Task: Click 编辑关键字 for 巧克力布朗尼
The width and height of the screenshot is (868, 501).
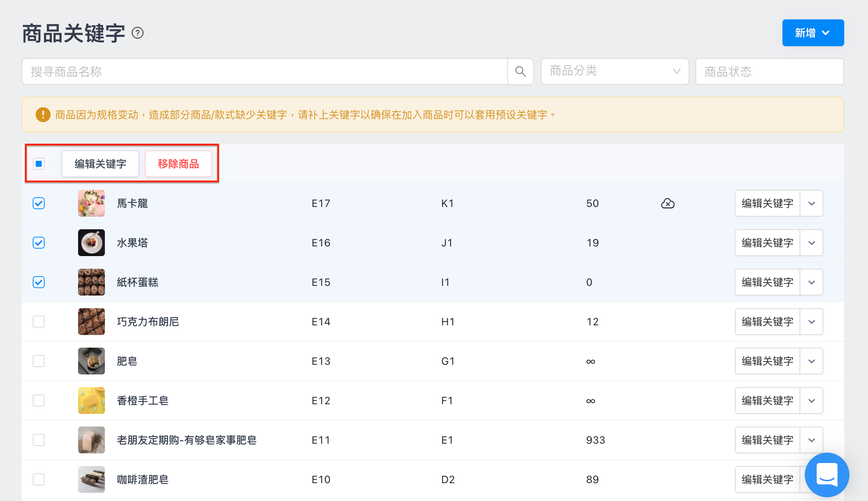Action: point(768,322)
